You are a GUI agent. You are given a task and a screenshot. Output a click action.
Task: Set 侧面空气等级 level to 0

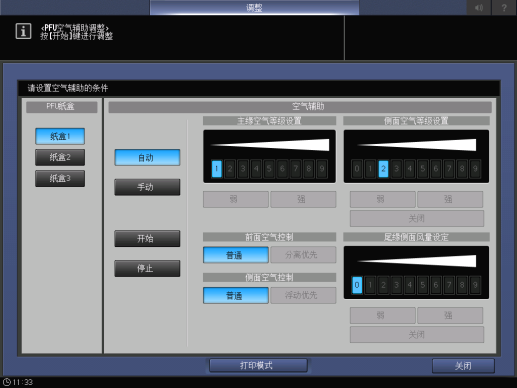pos(357,169)
